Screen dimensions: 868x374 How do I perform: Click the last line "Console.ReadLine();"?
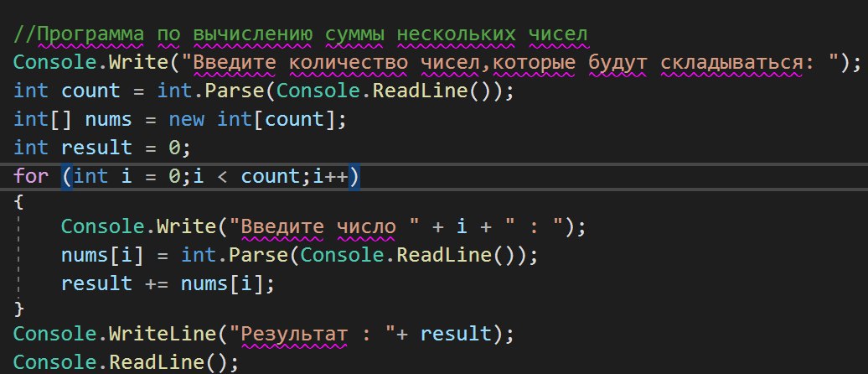tap(126, 362)
